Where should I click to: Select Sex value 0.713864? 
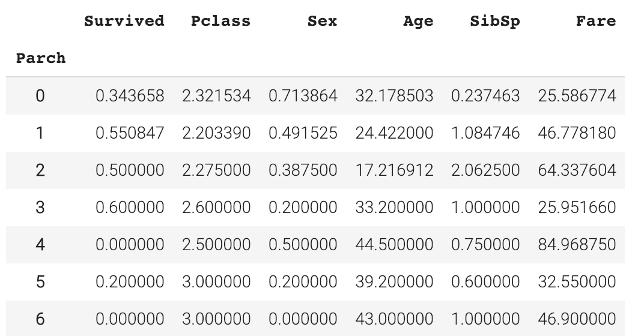[x=303, y=96]
